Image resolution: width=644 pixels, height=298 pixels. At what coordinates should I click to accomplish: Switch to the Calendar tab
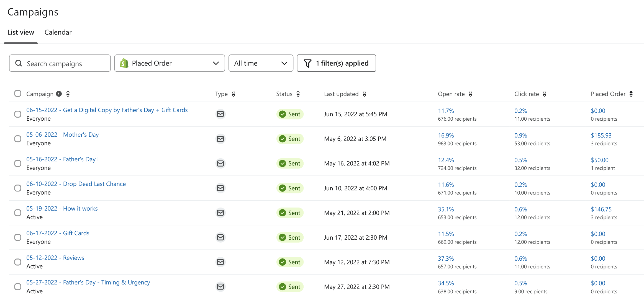58,32
